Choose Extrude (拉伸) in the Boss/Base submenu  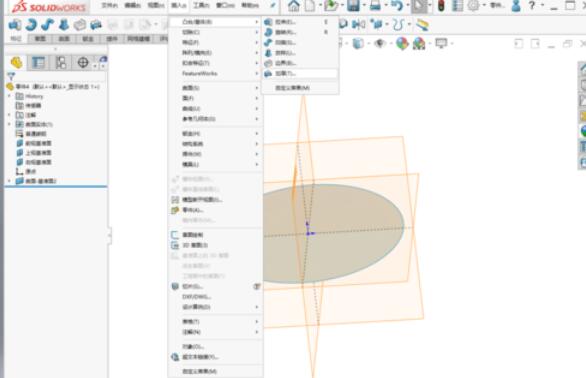point(301,22)
